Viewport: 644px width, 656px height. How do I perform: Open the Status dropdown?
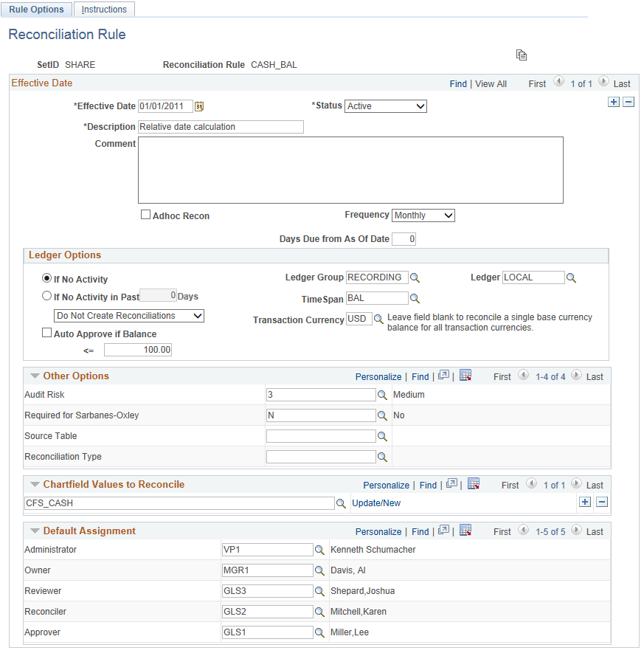click(385, 106)
